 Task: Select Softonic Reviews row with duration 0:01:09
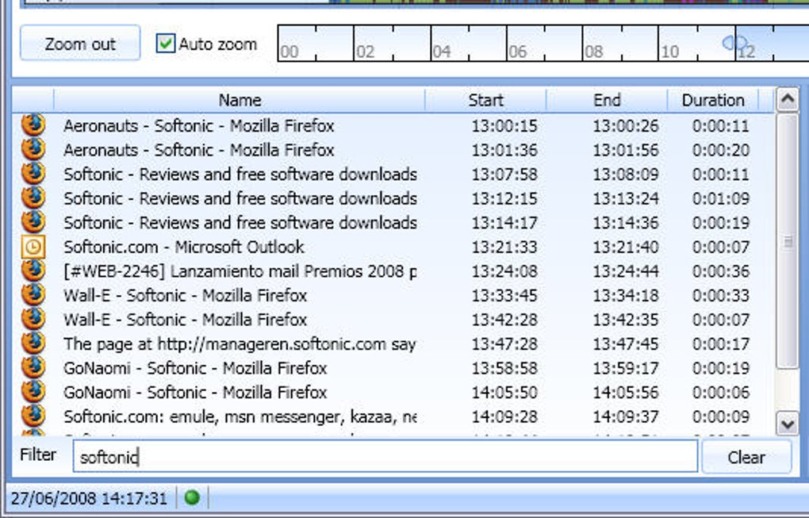[x=393, y=198]
